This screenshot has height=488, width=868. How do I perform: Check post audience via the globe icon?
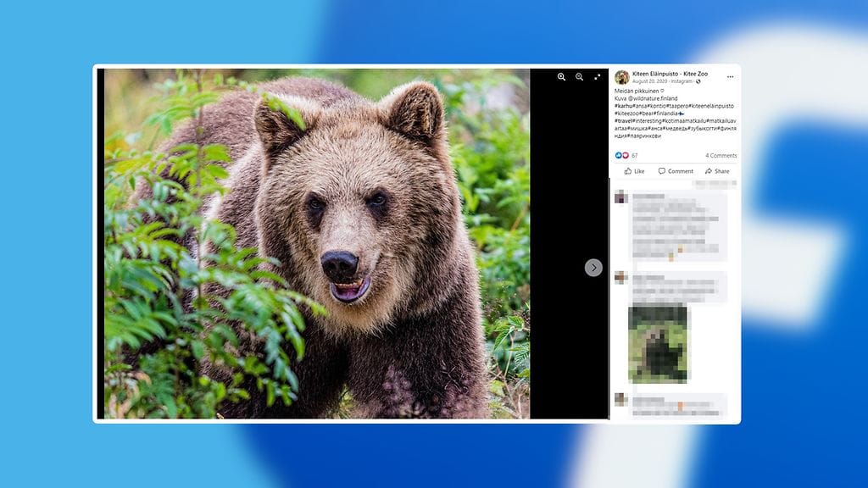coord(698,82)
